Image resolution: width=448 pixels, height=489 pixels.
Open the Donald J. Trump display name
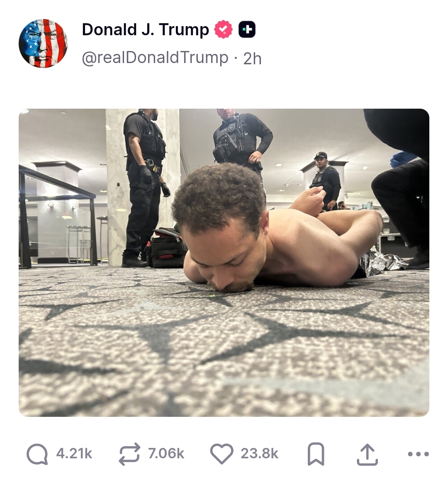coord(145,29)
